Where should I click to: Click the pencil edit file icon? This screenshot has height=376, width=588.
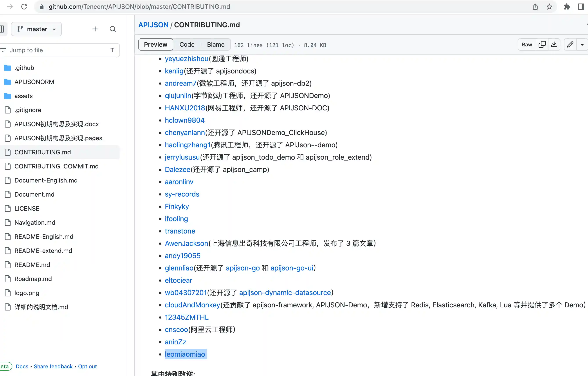tap(570, 44)
